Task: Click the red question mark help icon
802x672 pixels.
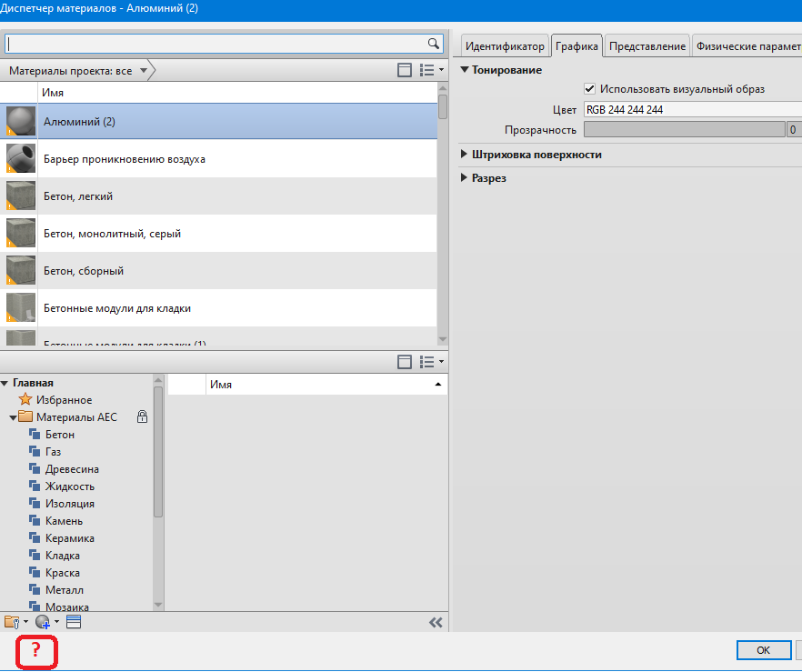Action: click(36, 650)
